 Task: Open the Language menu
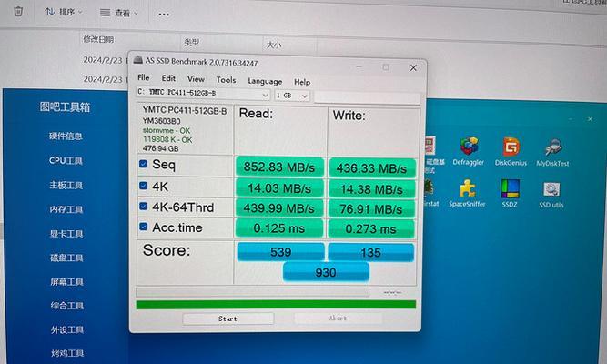click(x=265, y=81)
